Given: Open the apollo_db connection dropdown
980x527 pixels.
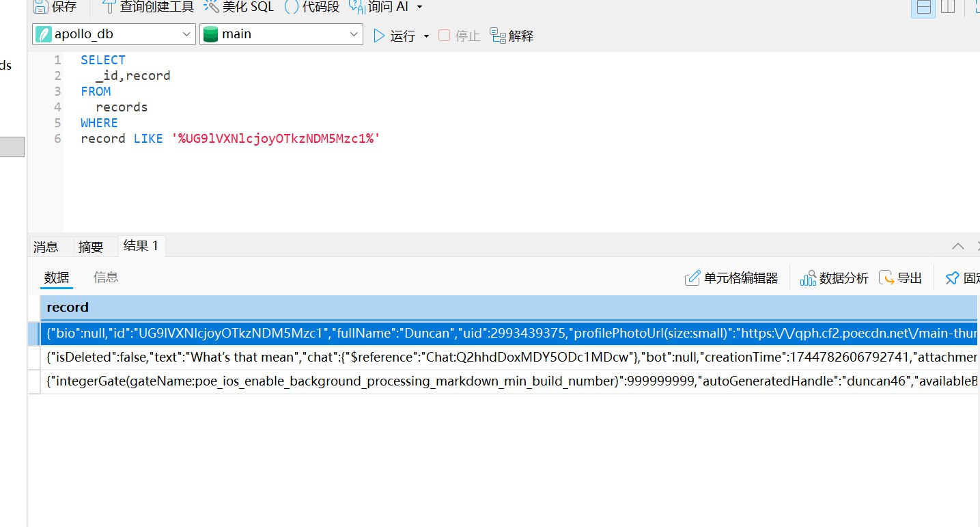Looking at the screenshot, I should click(x=113, y=34).
